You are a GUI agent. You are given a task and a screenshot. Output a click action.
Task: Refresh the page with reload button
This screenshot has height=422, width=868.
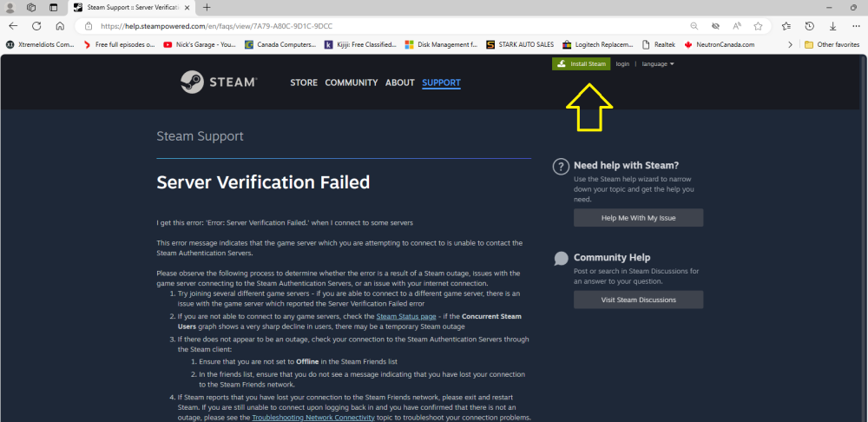pos(37,26)
